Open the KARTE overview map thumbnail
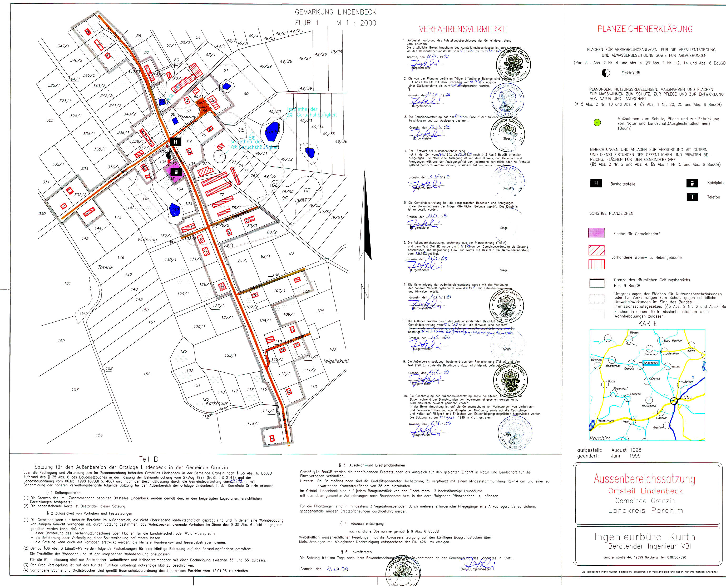The height and width of the screenshot is (588, 726). click(648, 385)
